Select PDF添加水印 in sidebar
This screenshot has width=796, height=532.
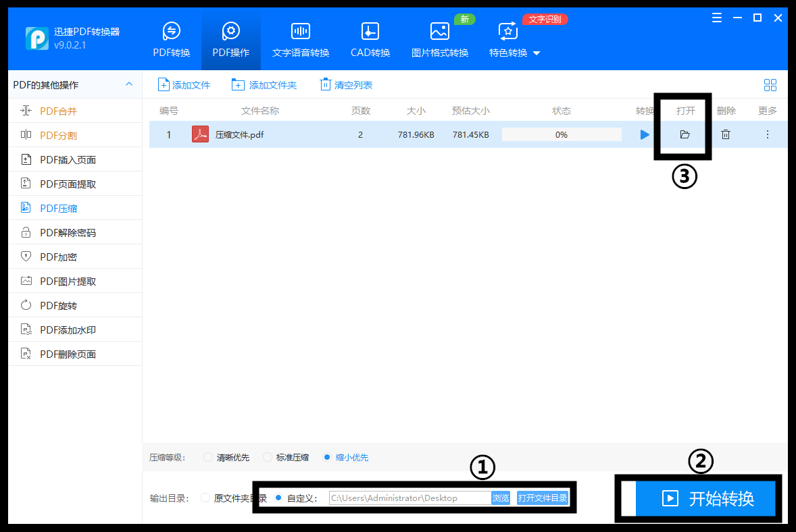[x=75, y=330]
